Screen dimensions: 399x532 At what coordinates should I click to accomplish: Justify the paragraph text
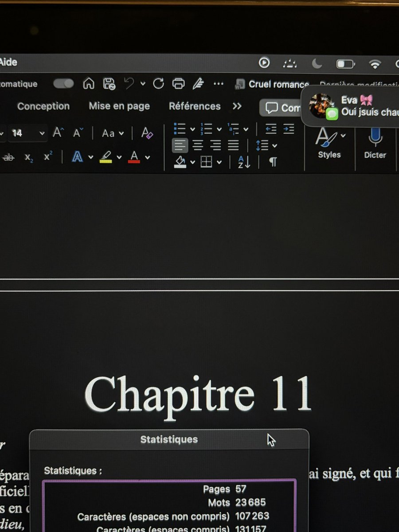(x=233, y=145)
